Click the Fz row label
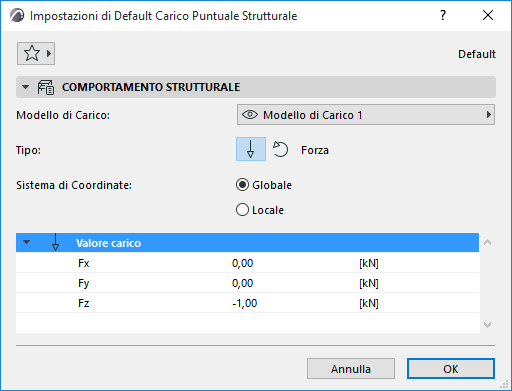Screen dimensions: 512x391 tap(84, 303)
